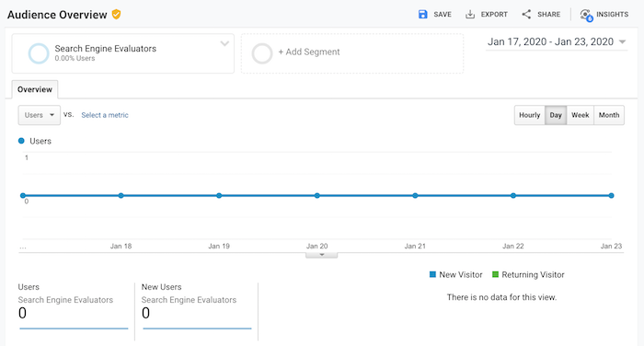Click the 'Jan 20' axis label

pyautogui.click(x=317, y=246)
